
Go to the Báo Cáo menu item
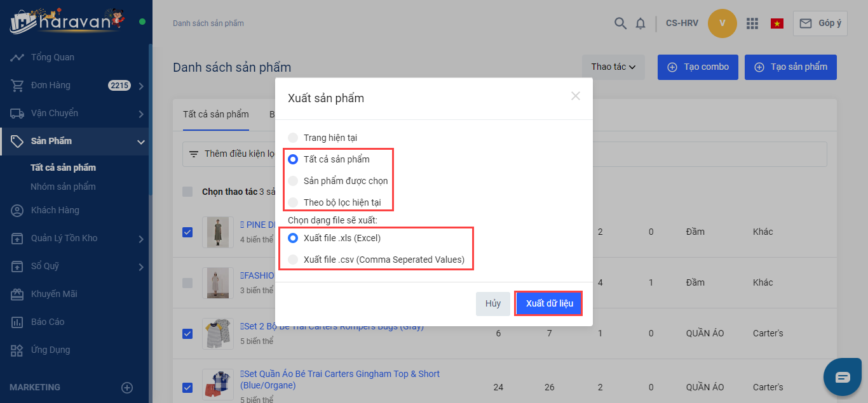48,322
